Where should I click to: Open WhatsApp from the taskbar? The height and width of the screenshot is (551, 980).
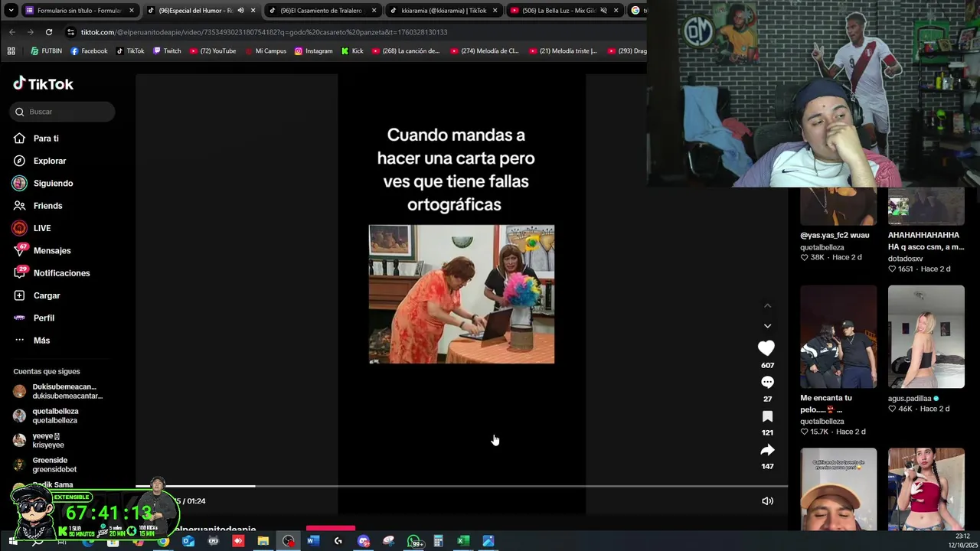(x=414, y=541)
